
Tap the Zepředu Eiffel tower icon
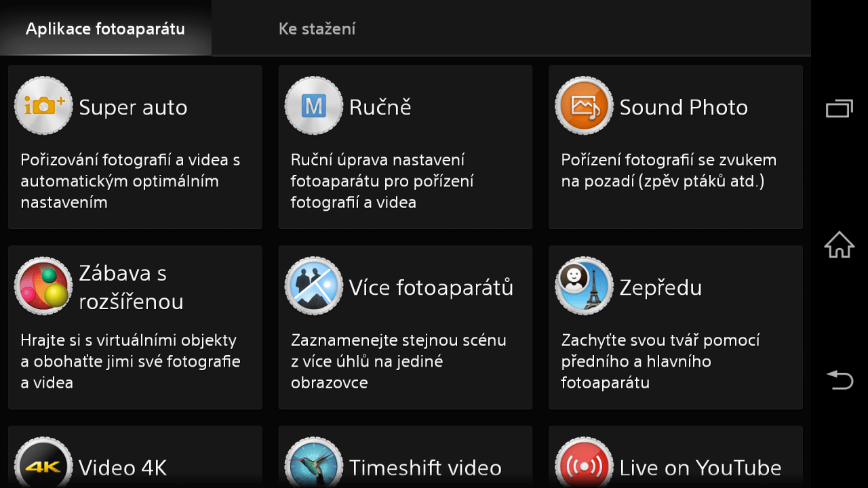pos(584,285)
